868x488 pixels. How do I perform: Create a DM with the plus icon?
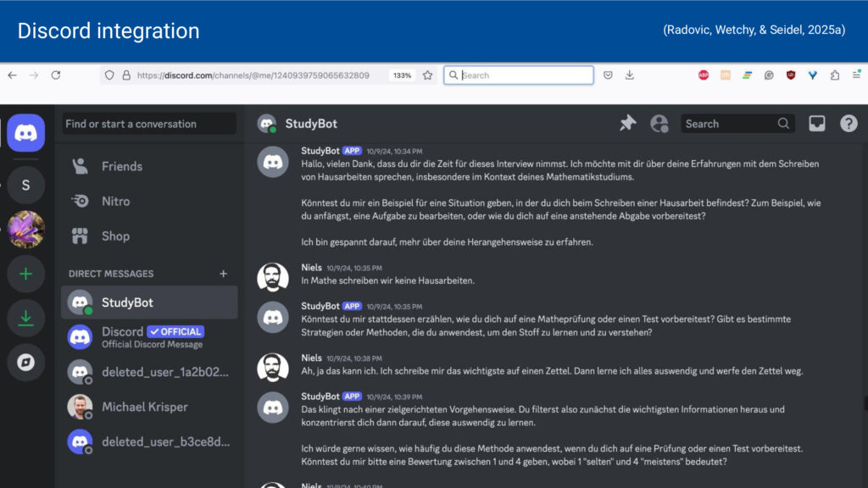223,274
